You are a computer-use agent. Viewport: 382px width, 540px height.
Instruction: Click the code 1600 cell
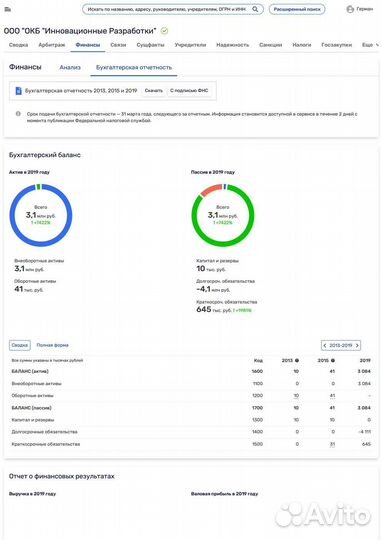[x=257, y=371]
